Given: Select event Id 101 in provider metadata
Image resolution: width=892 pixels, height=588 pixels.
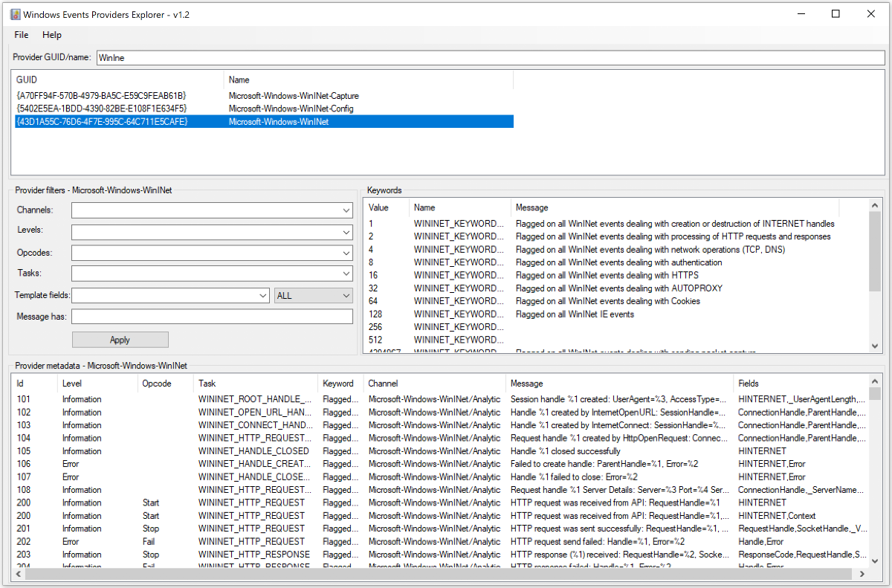Looking at the screenshot, I should (x=24, y=399).
